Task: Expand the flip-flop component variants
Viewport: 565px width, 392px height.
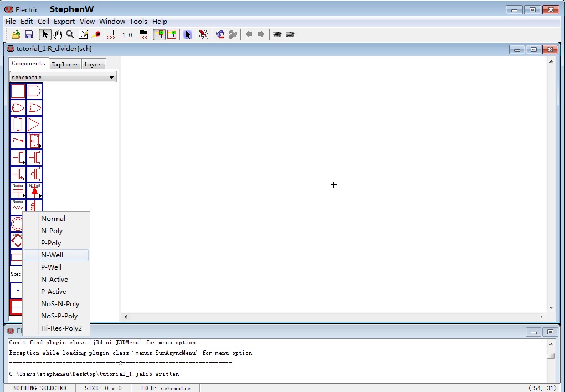Action: [40, 146]
